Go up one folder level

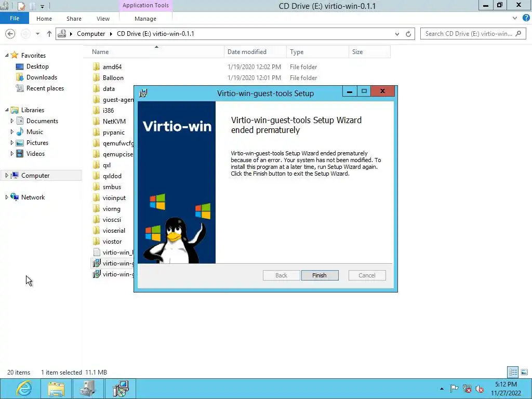coord(49,34)
